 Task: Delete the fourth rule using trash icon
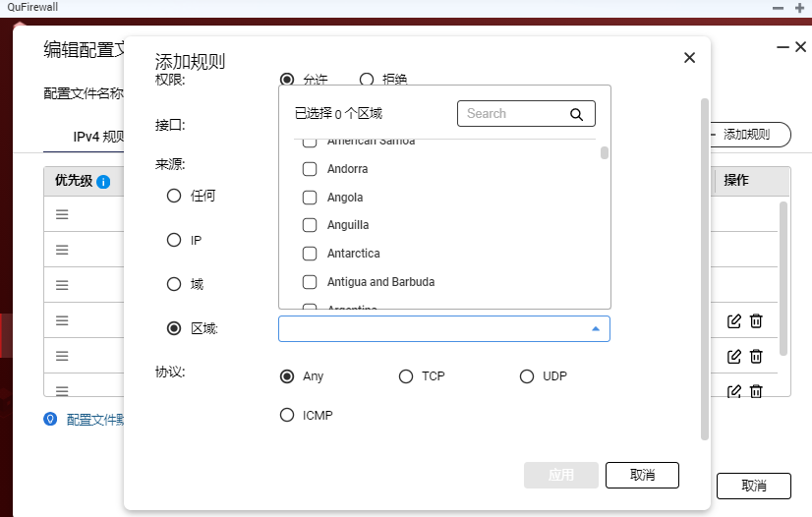(756, 320)
